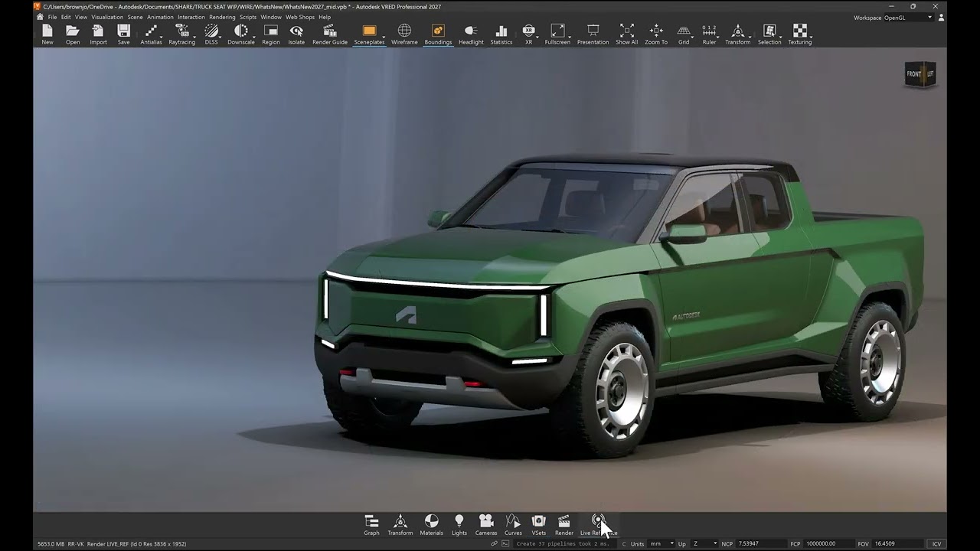Click the Show All icon
This screenshot has height=551, width=980.
tap(626, 34)
